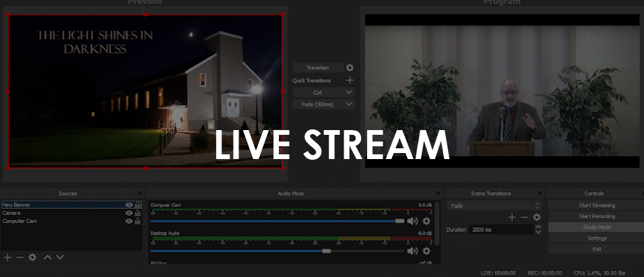The height and width of the screenshot is (277, 644).
Task: Decrease transition duration with down arrow
Action: [x=538, y=233]
